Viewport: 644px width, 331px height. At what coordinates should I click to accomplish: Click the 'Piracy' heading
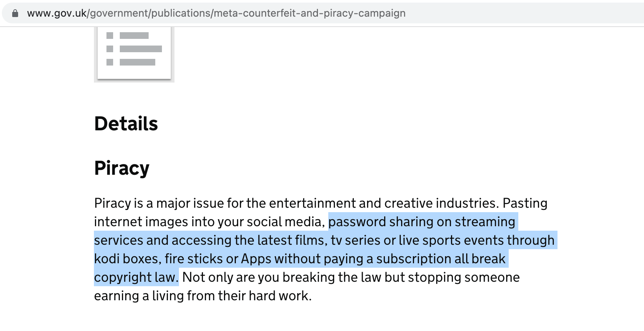click(122, 168)
